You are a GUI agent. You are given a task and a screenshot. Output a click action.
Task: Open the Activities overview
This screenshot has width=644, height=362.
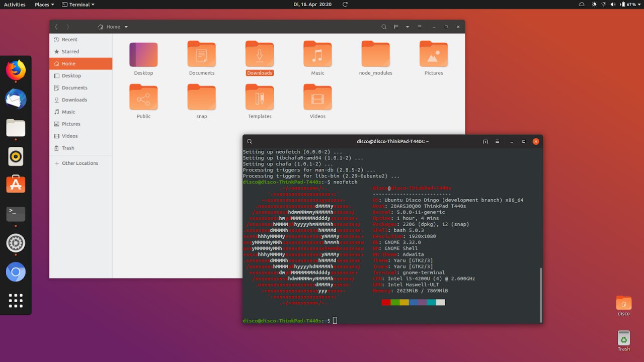15,5
